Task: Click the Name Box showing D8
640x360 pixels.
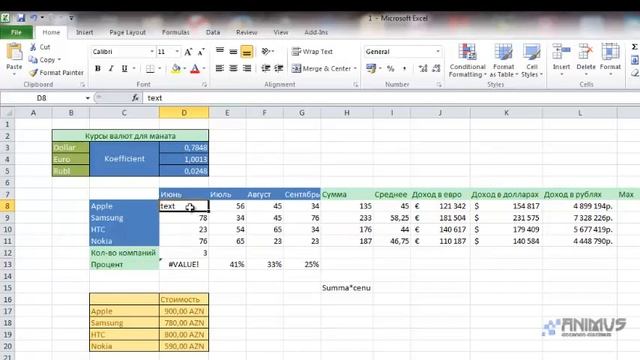Action: tap(42, 98)
